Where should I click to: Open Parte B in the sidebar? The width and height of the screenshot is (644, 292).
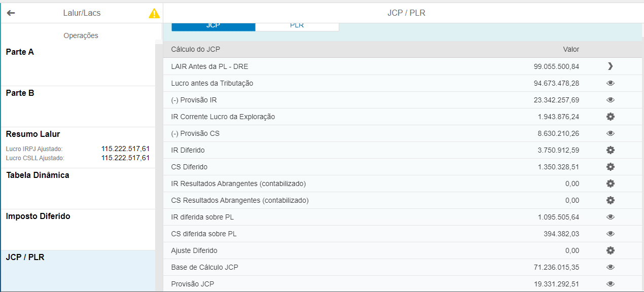[x=78, y=106]
